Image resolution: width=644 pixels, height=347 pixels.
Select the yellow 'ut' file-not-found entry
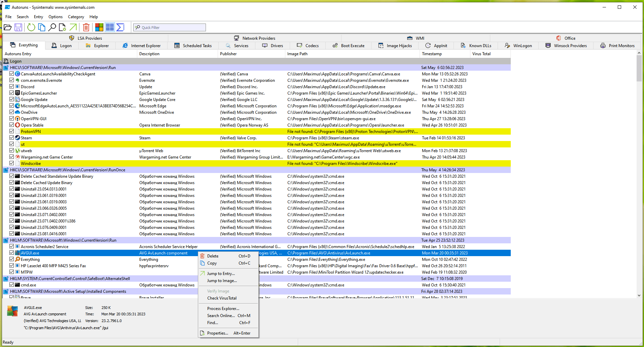point(257,144)
